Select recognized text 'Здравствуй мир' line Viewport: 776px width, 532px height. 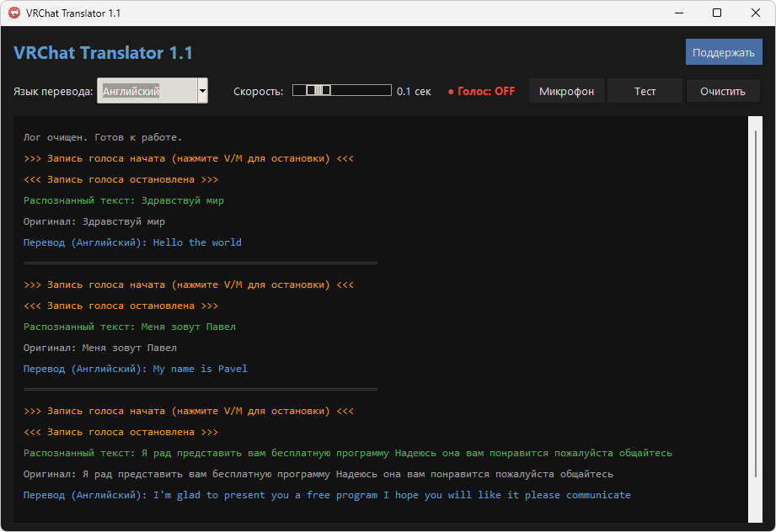point(124,200)
